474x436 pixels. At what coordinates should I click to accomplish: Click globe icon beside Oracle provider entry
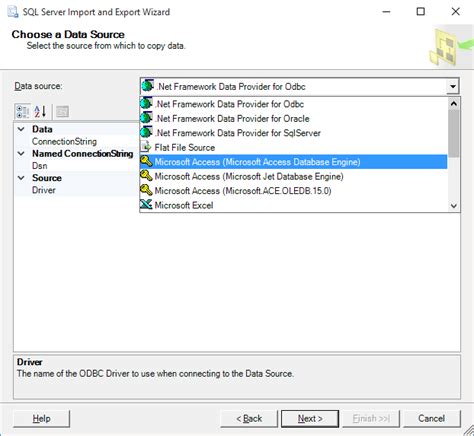(x=146, y=118)
